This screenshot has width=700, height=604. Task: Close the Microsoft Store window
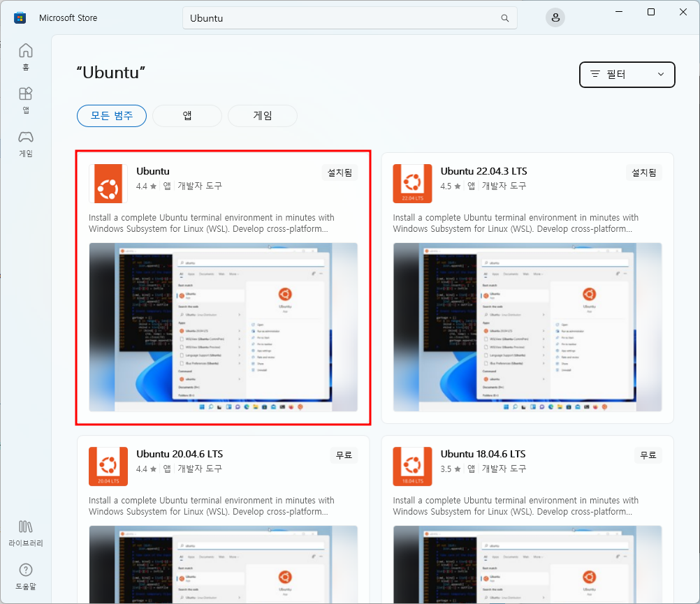pos(683,12)
